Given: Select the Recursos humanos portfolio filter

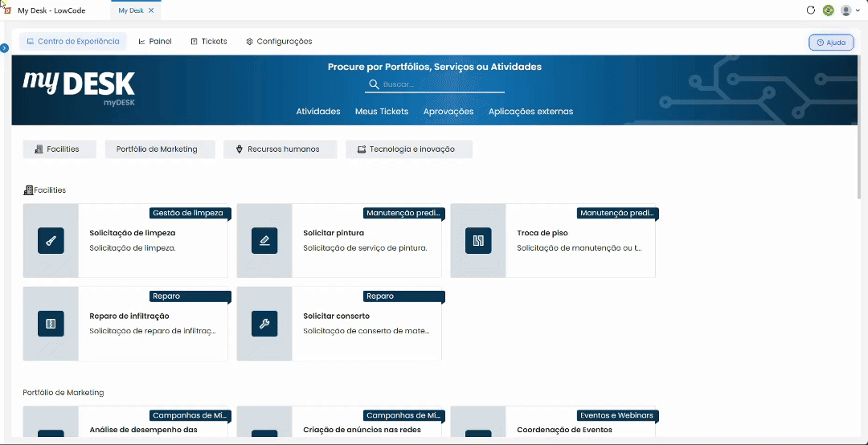Looking at the screenshot, I should (280, 149).
